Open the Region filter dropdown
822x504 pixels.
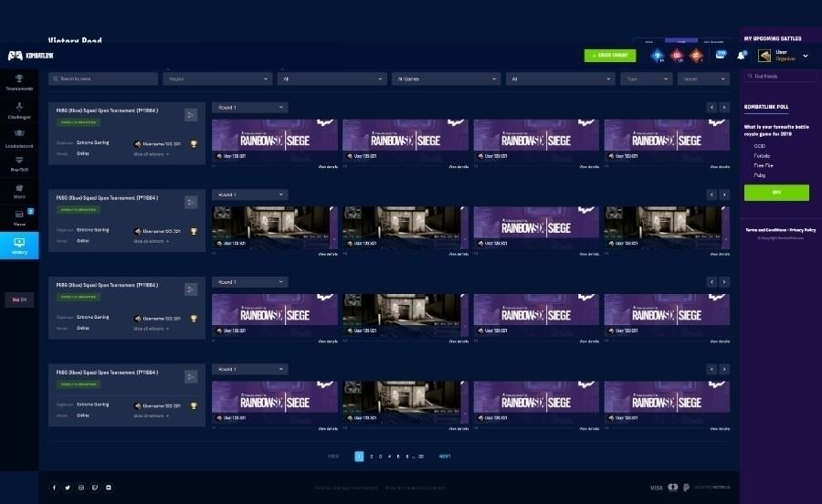(x=217, y=79)
